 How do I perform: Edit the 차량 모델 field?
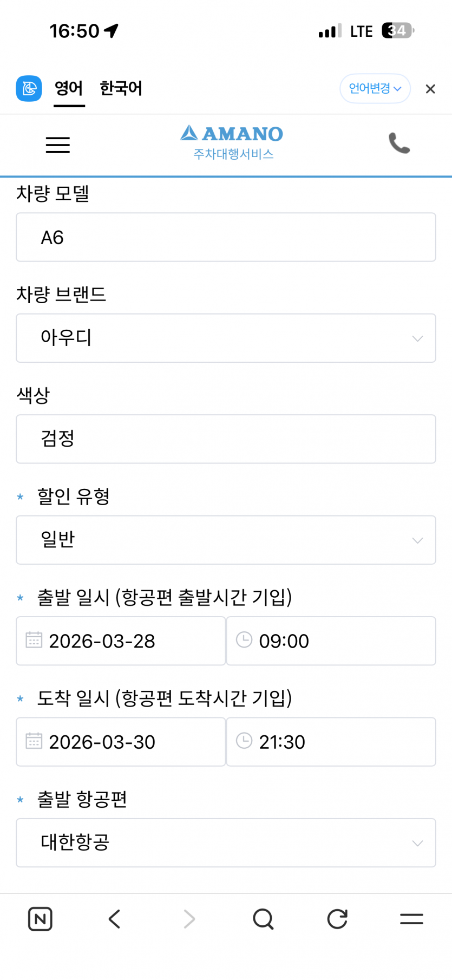coord(226,237)
